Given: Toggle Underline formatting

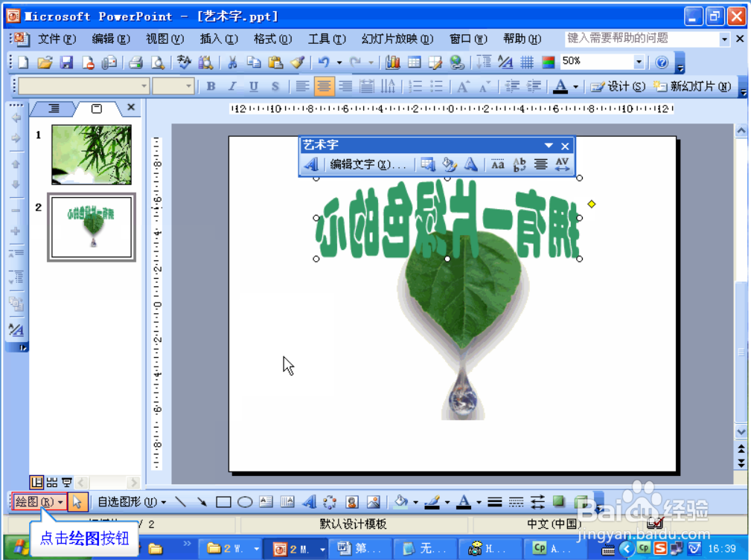Looking at the screenshot, I should coord(254,86).
